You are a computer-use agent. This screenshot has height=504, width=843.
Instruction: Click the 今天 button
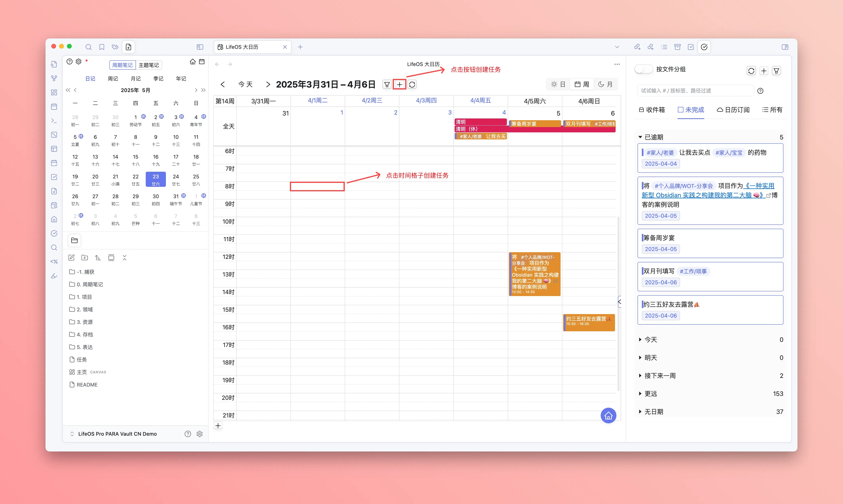[x=245, y=84]
